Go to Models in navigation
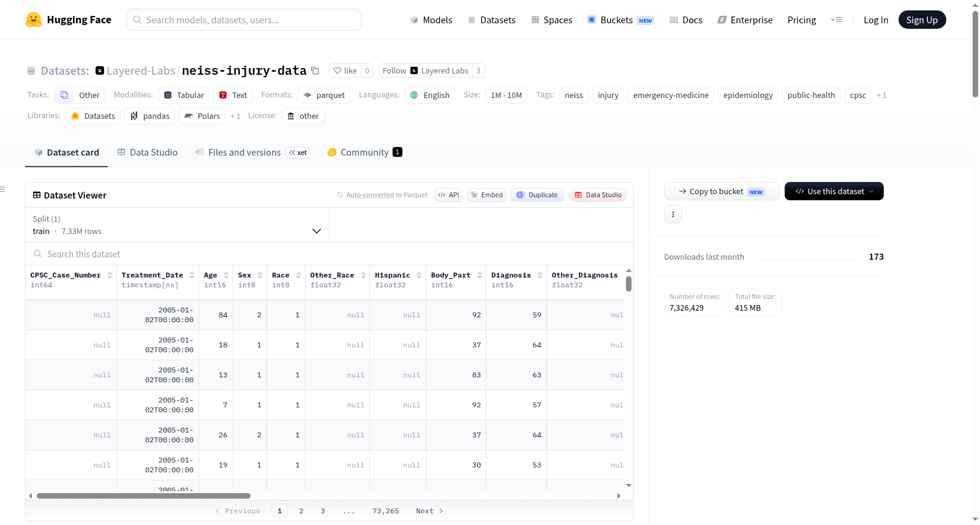Image resolution: width=980 pixels, height=525 pixels. (x=431, y=20)
